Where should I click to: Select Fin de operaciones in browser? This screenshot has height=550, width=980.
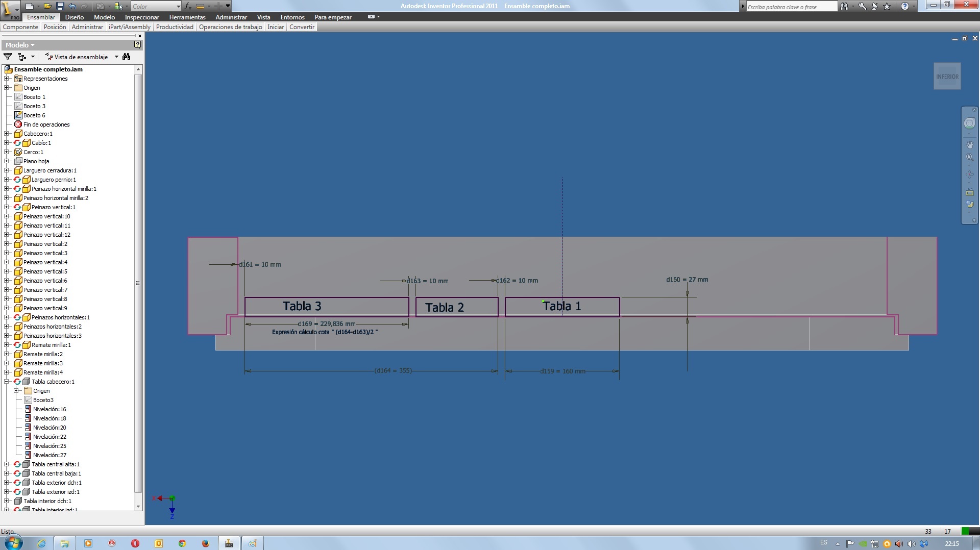click(46, 124)
